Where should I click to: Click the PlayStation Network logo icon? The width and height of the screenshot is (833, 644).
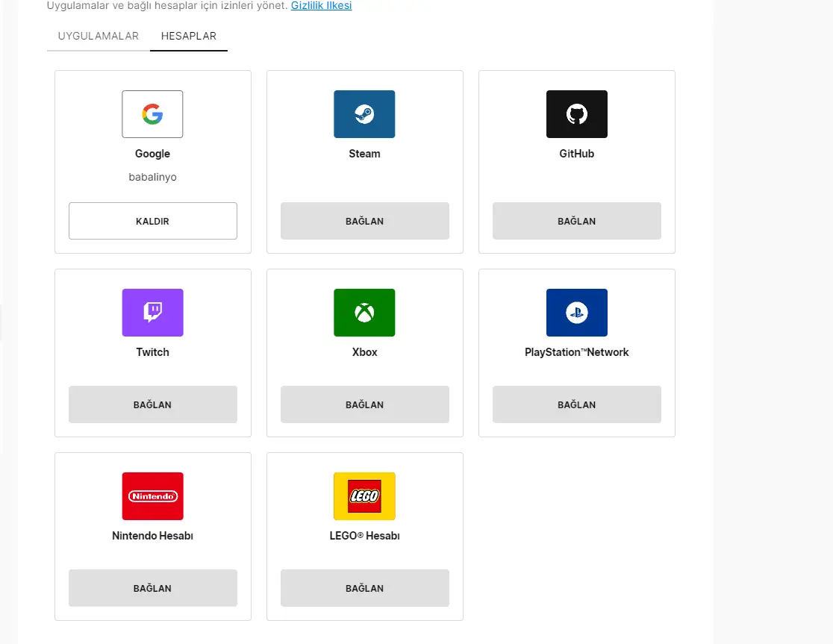[x=576, y=313]
